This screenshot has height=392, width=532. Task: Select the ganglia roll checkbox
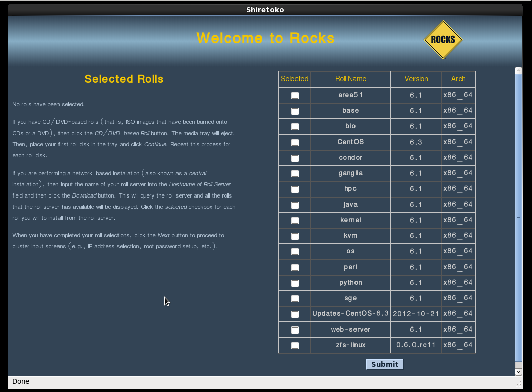[x=295, y=174]
